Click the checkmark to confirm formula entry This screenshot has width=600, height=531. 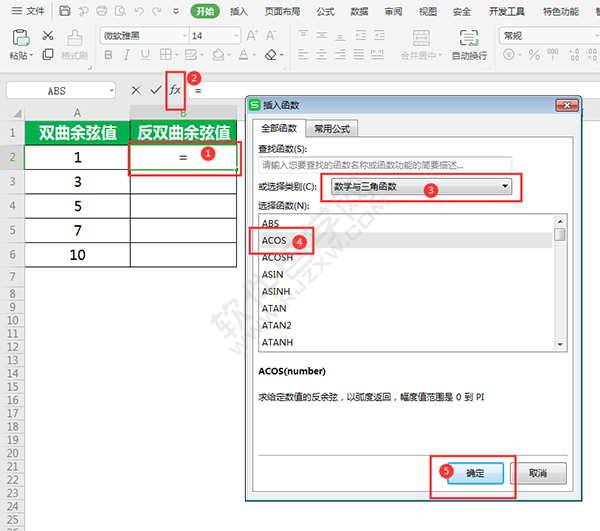[x=155, y=90]
